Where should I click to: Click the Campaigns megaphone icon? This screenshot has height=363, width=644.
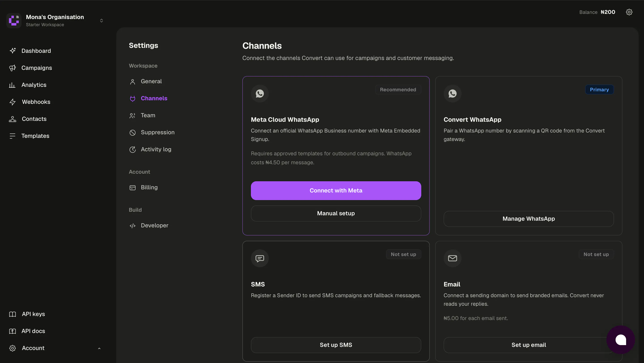tap(13, 68)
